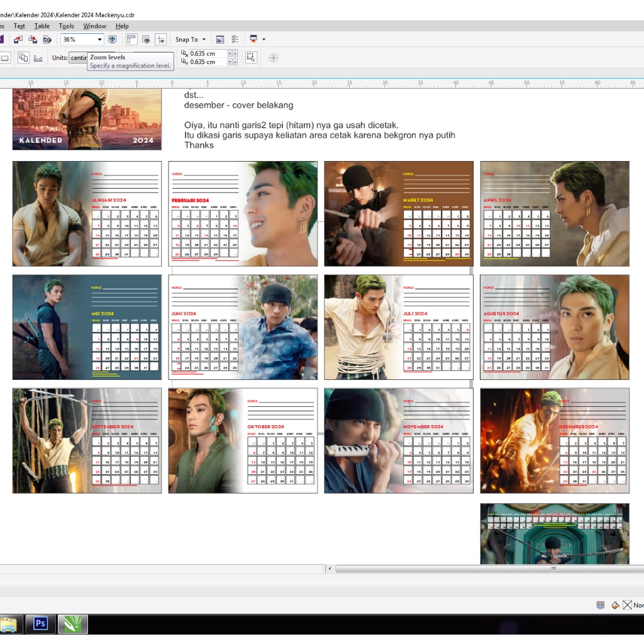Viewport: 644px width, 644px height.
Task: Toggle the Show Rulers button
Action: (131, 39)
